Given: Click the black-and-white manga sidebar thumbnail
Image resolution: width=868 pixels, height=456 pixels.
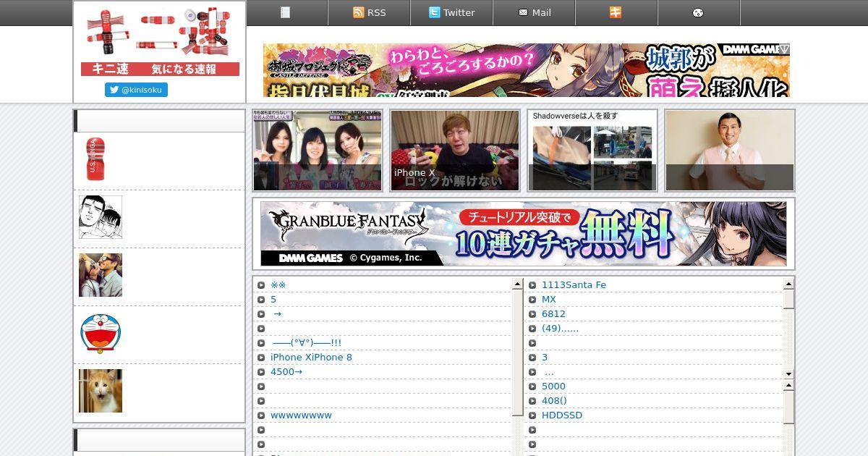Looking at the screenshot, I should coord(101,217).
